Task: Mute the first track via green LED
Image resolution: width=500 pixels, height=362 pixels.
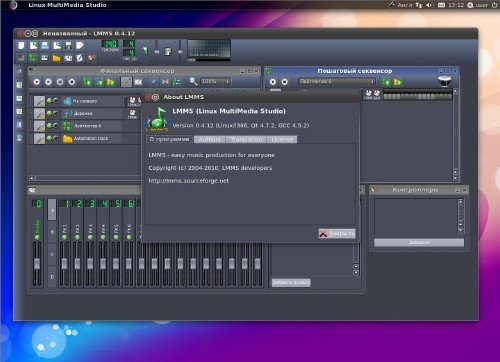Action: coord(49,100)
